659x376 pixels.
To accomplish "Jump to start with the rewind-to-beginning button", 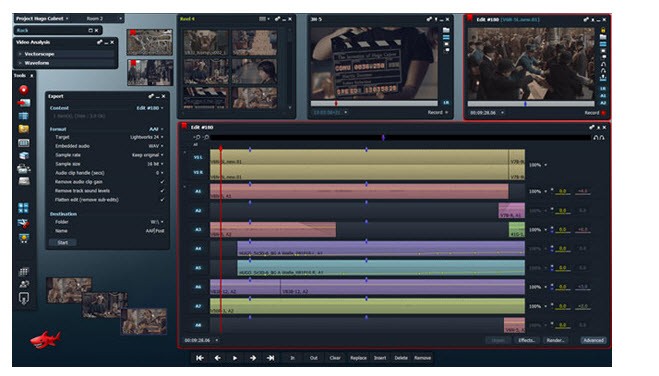I will pos(200,358).
